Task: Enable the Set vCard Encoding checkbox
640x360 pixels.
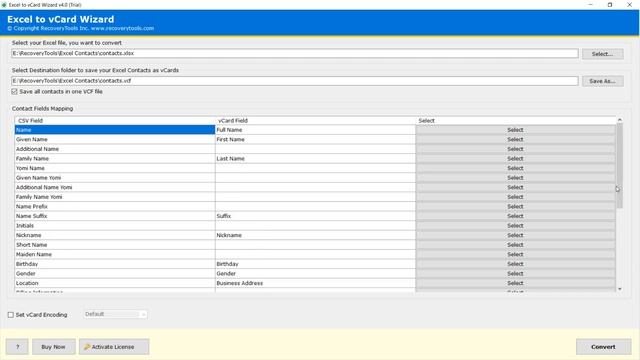Action: (11, 315)
